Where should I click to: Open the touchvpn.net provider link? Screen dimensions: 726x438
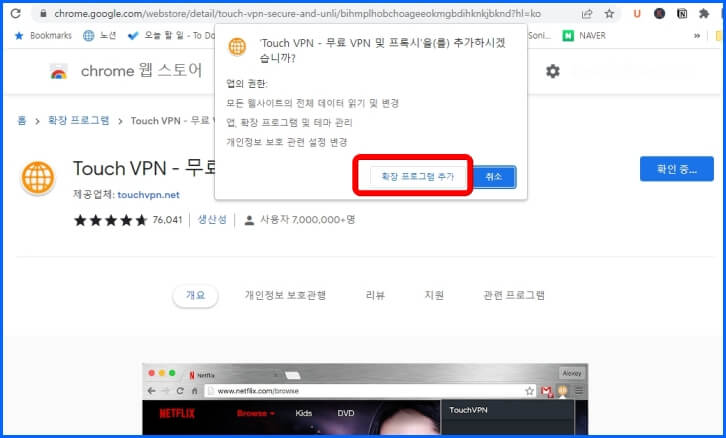148,195
